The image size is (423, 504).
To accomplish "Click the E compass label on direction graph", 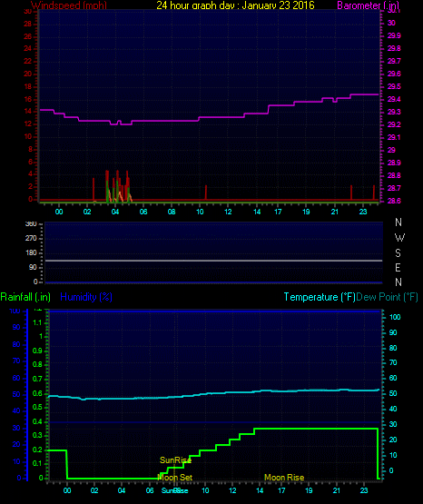I will pos(398,267).
